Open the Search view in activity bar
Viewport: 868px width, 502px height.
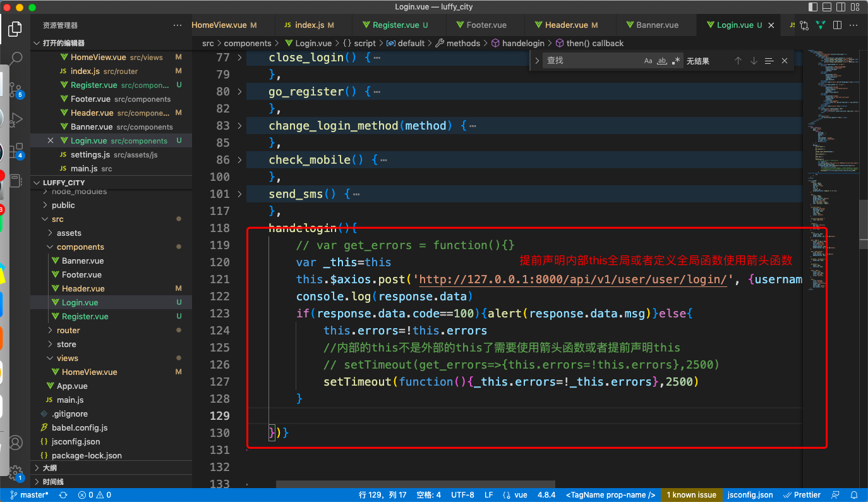coord(15,59)
